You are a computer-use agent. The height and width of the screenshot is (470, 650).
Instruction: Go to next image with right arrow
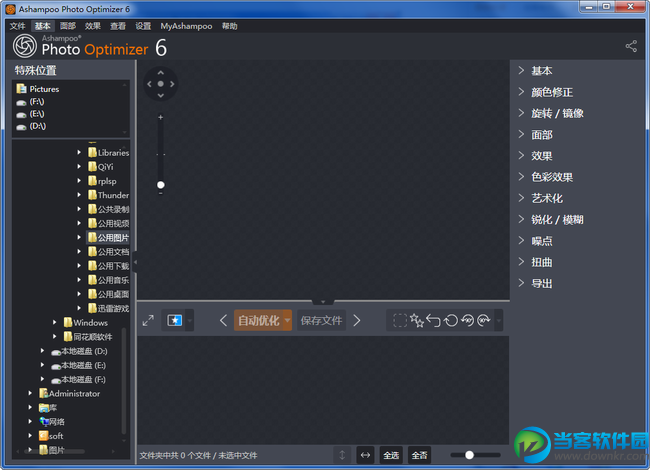[357, 320]
